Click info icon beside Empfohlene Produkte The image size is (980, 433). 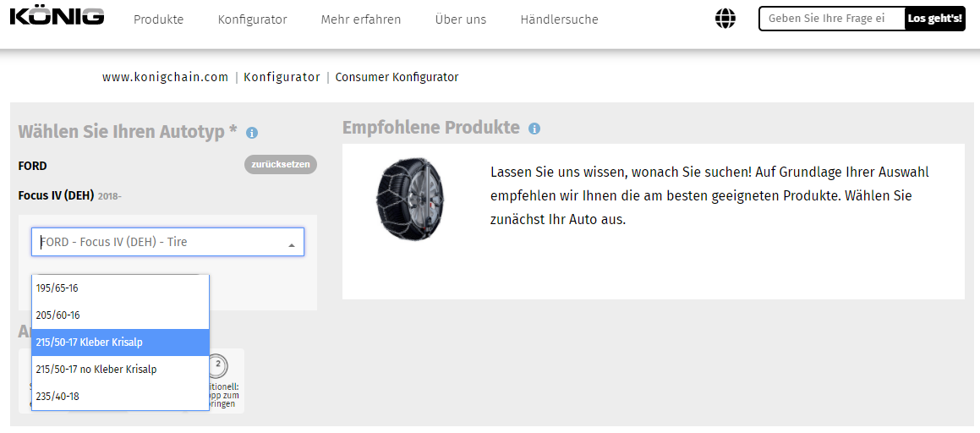point(534,129)
